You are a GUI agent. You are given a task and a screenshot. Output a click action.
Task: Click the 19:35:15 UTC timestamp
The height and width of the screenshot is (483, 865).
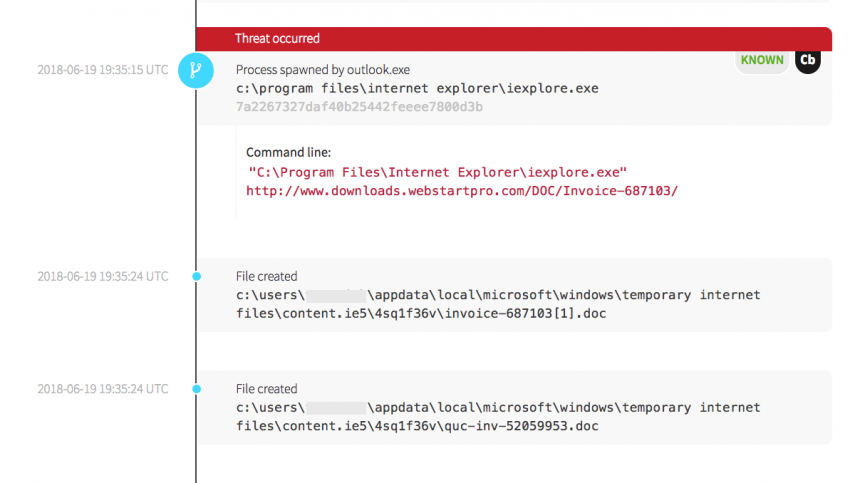pyautogui.click(x=102, y=71)
